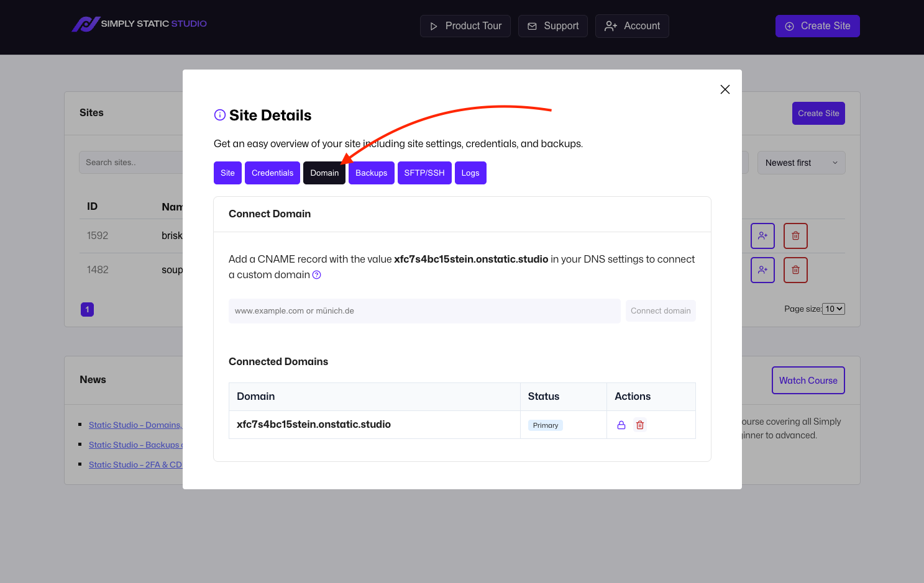Focus the custom domain input field
The width and height of the screenshot is (924, 583).
[x=424, y=311]
